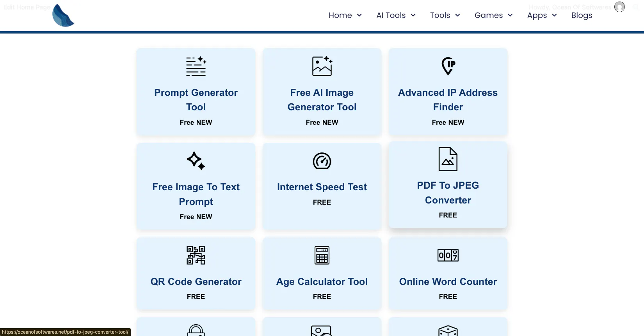Open the Apps menu item
Screen dimensions: 644x336
(x=537, y=16)
